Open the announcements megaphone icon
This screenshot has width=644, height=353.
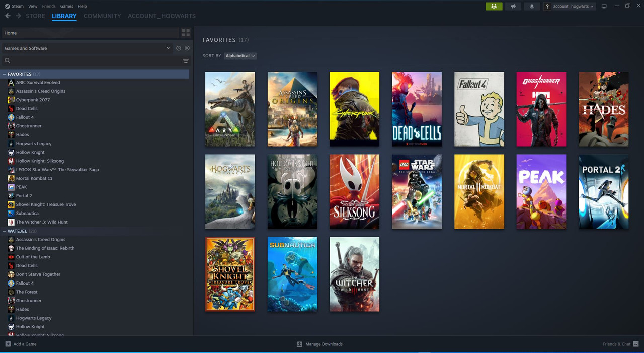click(x=513, y=6)
